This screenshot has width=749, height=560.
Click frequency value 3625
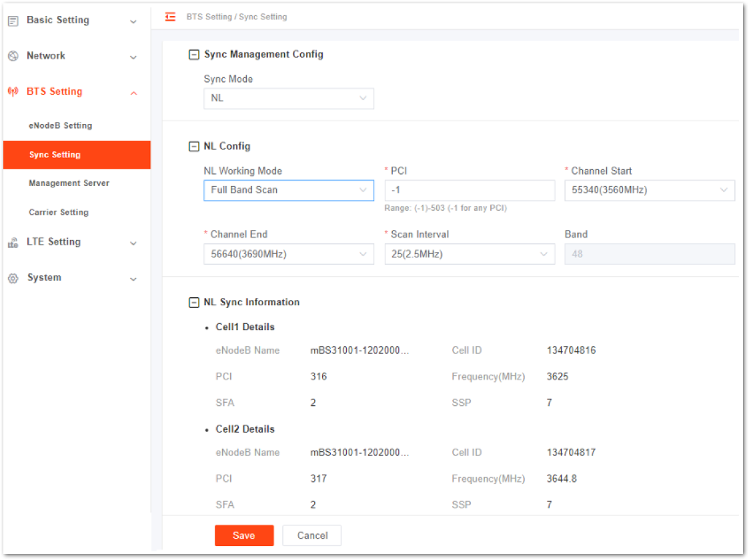pyautogui.click(x=558, y=377)
